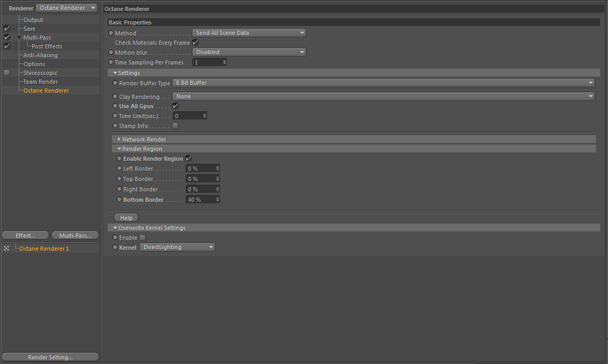Open the Render Buffer Type dropdown

point(383,83)
